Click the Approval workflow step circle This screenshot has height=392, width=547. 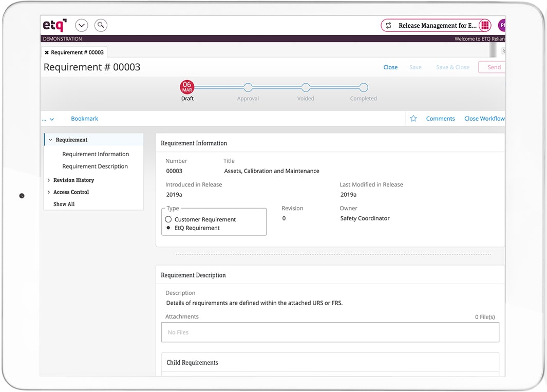tap(248, 87)
